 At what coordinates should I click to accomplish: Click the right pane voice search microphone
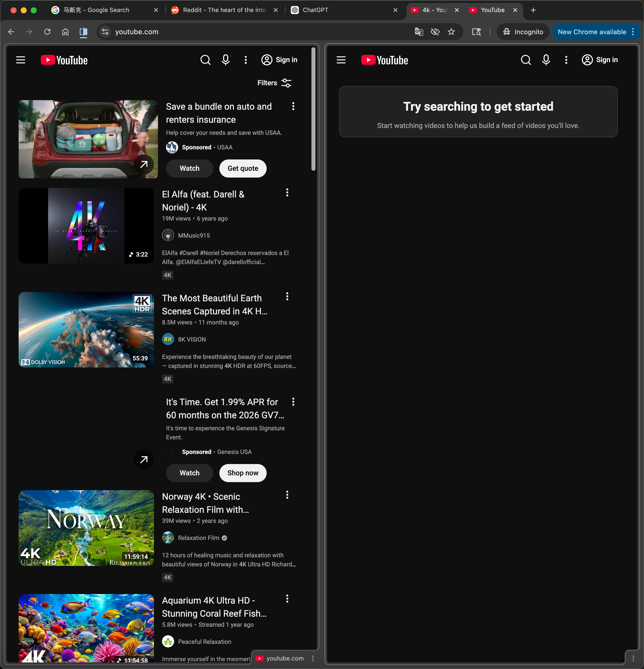tap(546, 60)
